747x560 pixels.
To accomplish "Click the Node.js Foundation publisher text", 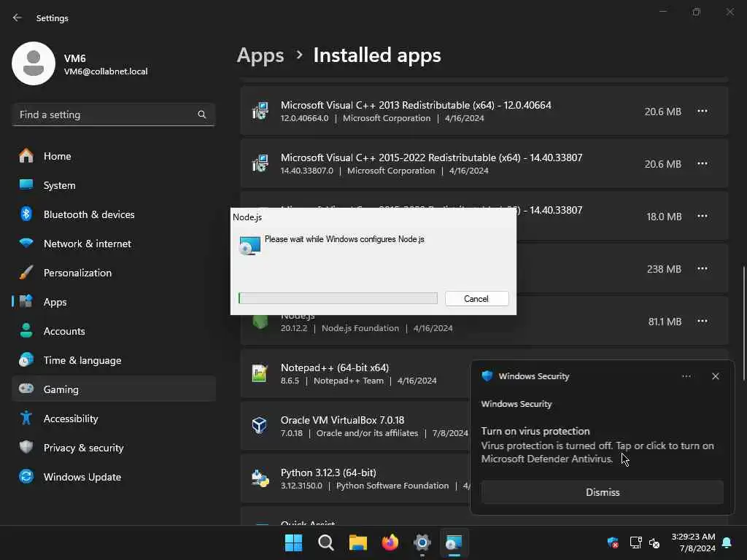I will click(360, 328).
